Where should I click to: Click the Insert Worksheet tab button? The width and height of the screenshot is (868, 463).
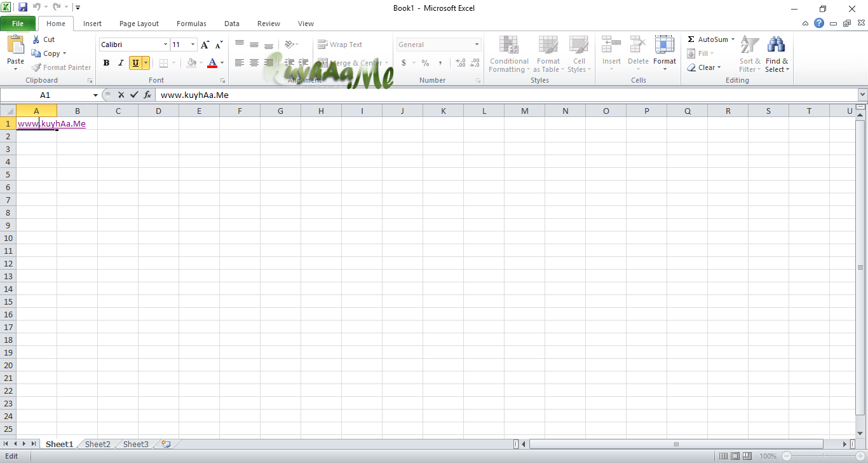[166, 444]
